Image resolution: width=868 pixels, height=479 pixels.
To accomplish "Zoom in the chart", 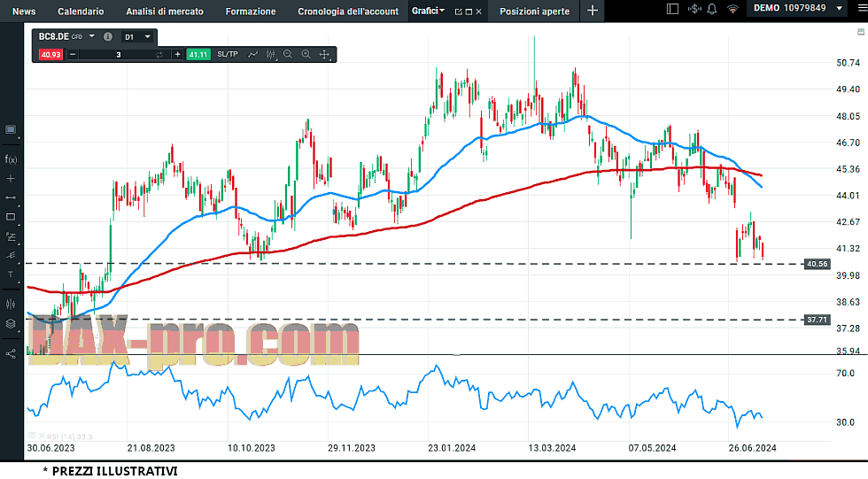I will pyautogui.click(x=306, y=54).
